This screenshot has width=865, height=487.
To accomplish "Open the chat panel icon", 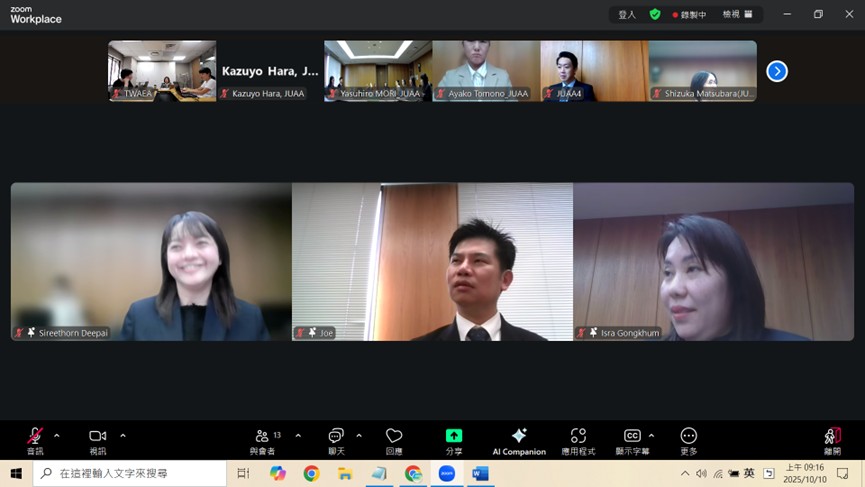I will (336, 436).
